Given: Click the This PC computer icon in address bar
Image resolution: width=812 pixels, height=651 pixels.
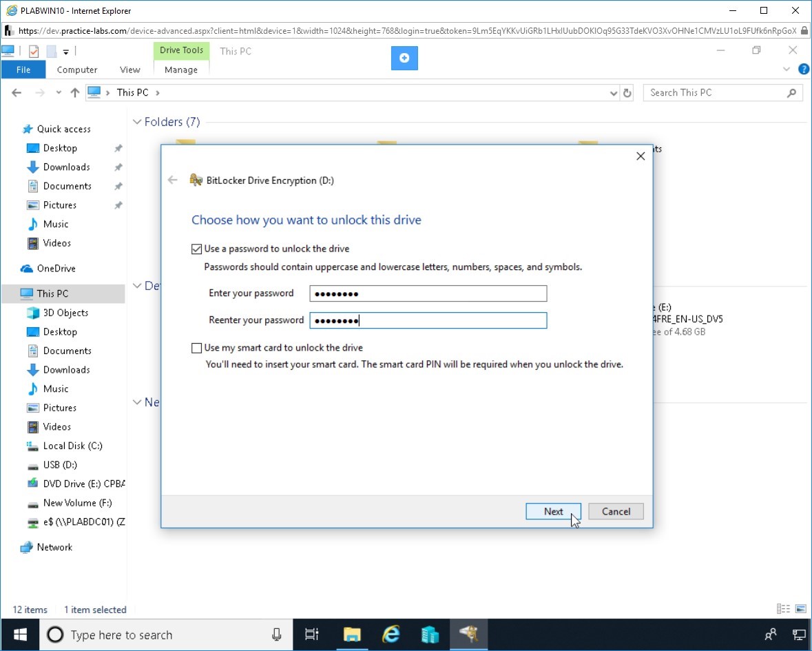Looking at the screenshot, I should pos(94,92).
